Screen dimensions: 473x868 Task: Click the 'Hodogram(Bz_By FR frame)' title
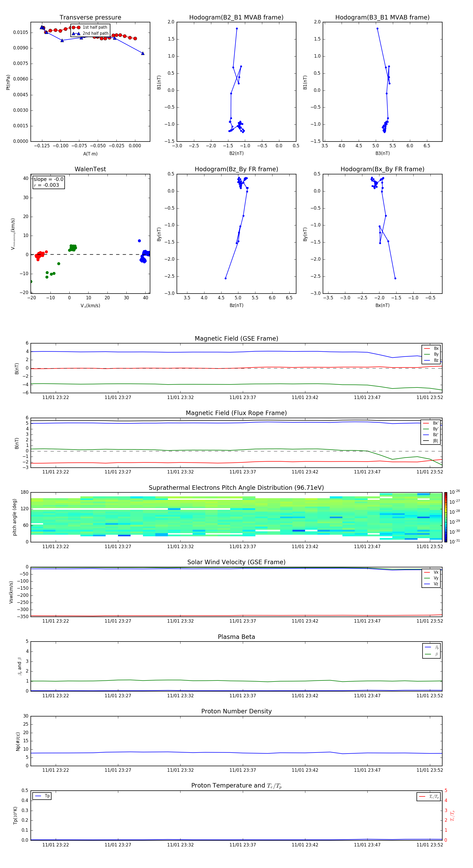click(236, 169)
